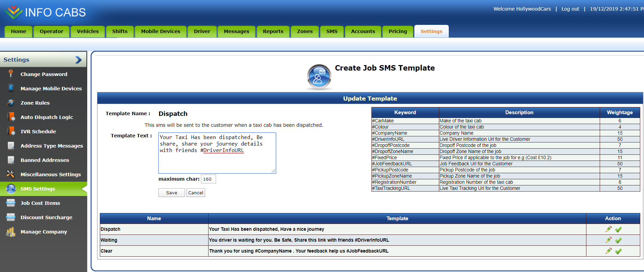Open the Home tab
The image size is (644, 272).
coord(18,31)
